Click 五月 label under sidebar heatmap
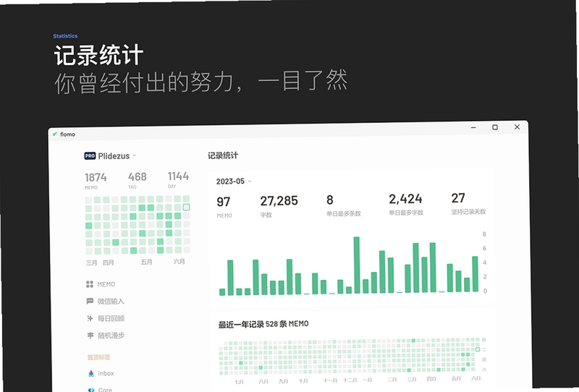Screen dimensions: 579x392 [x=146, y=262]
